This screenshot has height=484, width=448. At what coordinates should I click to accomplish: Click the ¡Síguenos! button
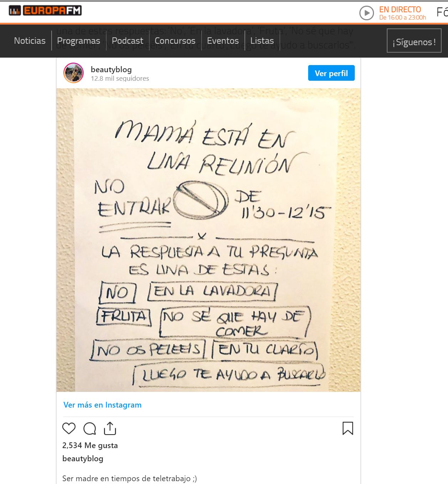[x=414, y=41]
